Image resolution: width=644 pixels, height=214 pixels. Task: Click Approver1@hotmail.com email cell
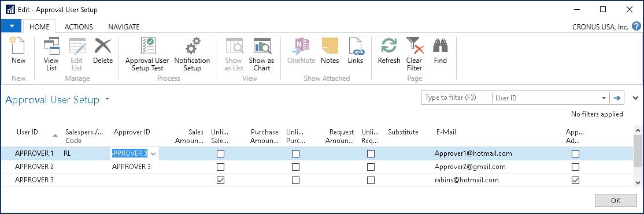point(473,154)
